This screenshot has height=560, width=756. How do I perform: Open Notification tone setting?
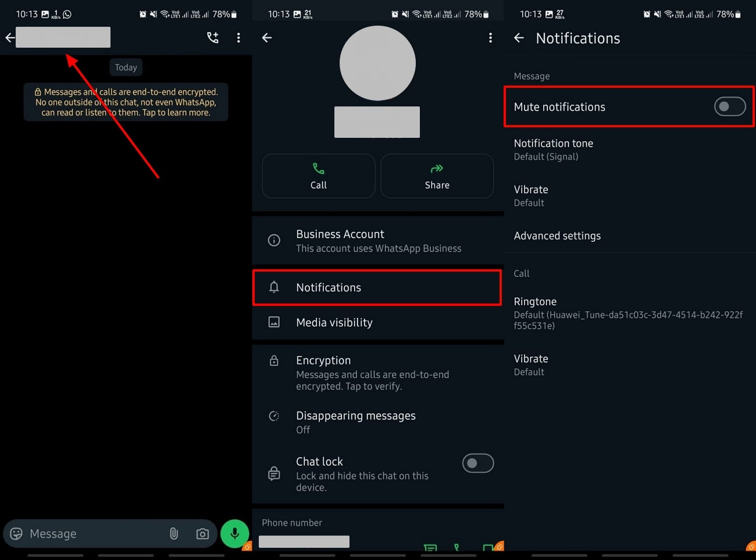point(630,149)
